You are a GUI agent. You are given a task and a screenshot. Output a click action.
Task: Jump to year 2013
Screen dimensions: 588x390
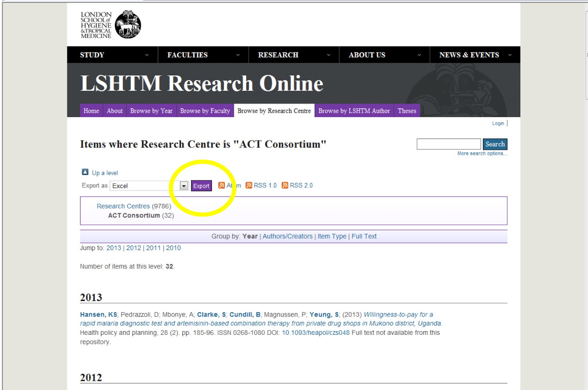(x=114, y=248)
